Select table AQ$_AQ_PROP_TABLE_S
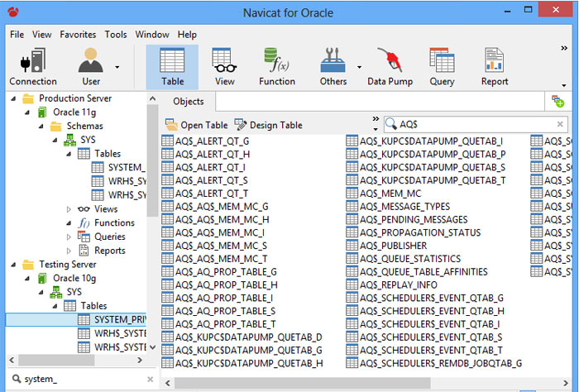The height and width of the screenshot is (392, 579). [218, 311]
